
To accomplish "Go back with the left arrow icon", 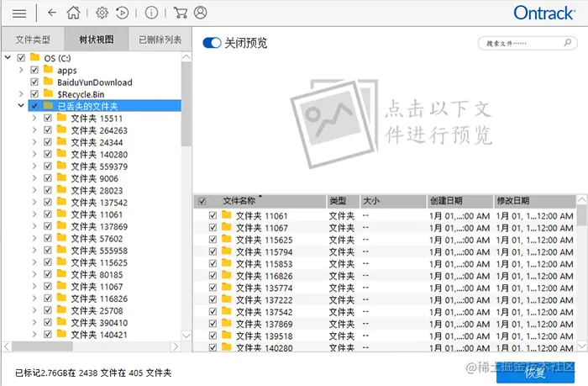I will point(52,13).
